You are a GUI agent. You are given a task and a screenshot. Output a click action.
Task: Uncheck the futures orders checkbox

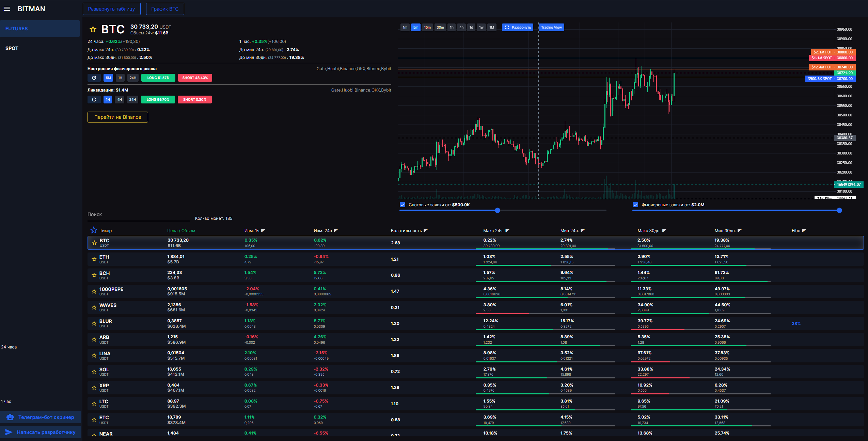click(x=635, y=205)
